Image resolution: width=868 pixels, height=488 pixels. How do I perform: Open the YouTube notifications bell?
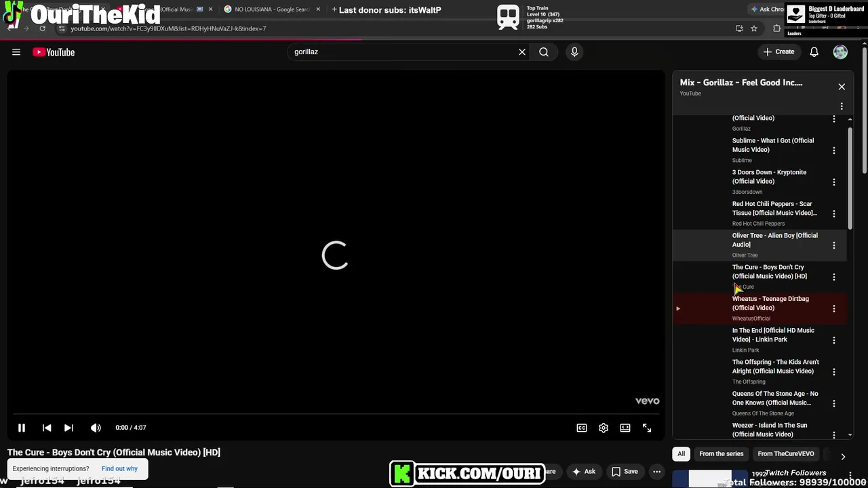814,52
